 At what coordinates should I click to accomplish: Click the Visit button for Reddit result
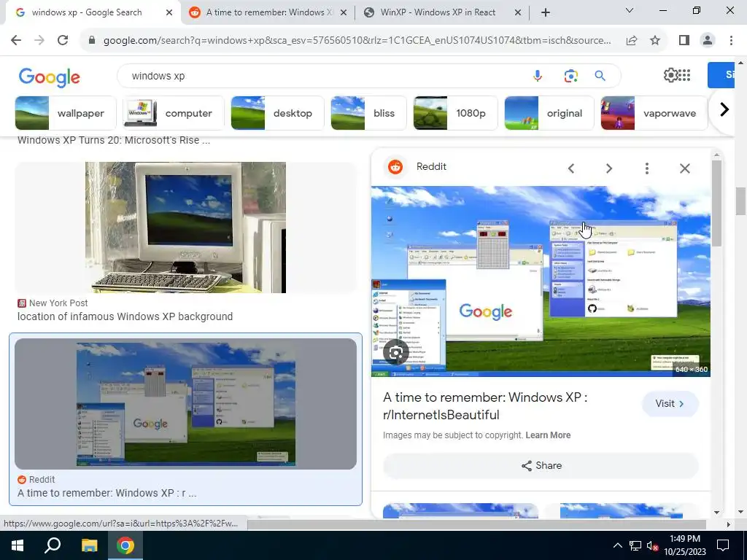(x=670, y=404)
